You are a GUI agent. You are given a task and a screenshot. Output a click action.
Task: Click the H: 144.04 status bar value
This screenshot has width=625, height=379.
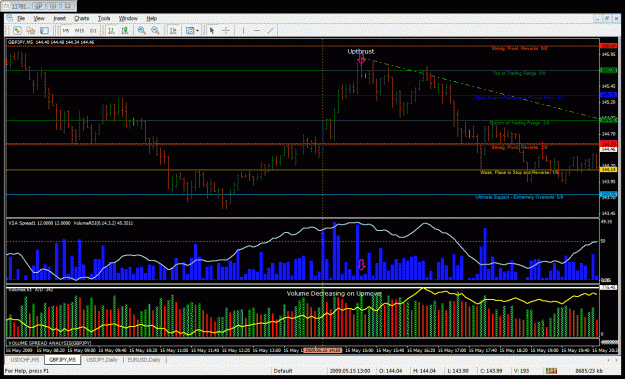point(424,371)
